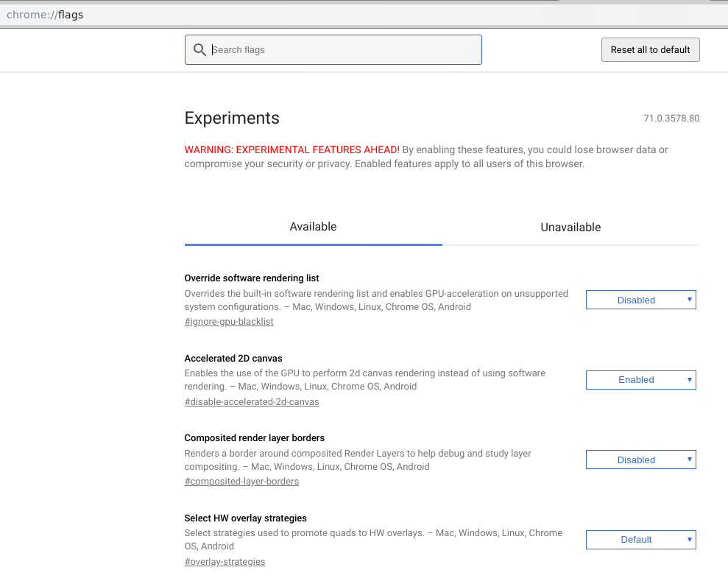The image size is (728, 584).
Task: Open the #overlay-strategies anchor link
Action: coord(225,562)
